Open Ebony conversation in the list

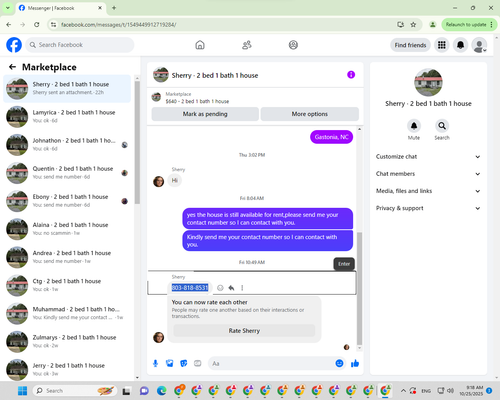click(x=67, y=201)
